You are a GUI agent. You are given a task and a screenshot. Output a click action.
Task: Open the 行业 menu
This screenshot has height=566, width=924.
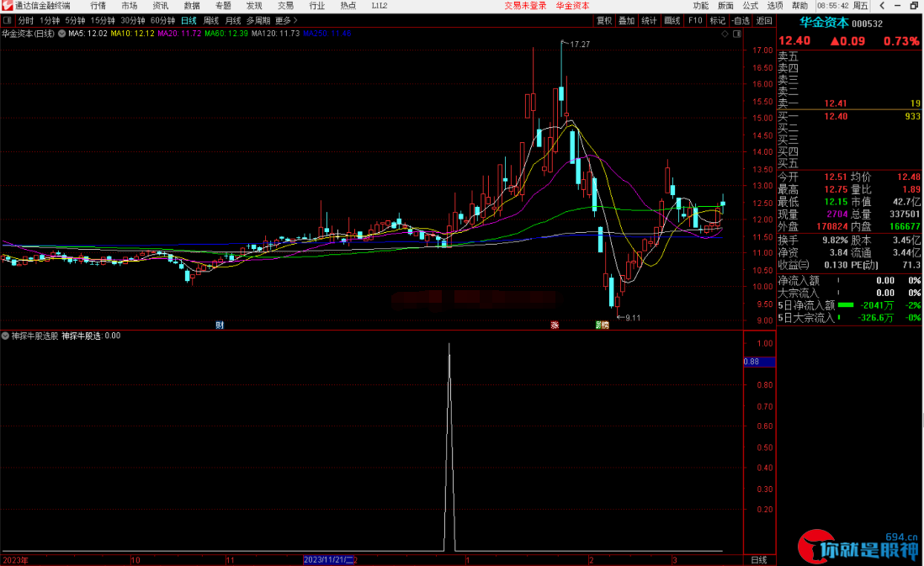(x=317, y=5)
